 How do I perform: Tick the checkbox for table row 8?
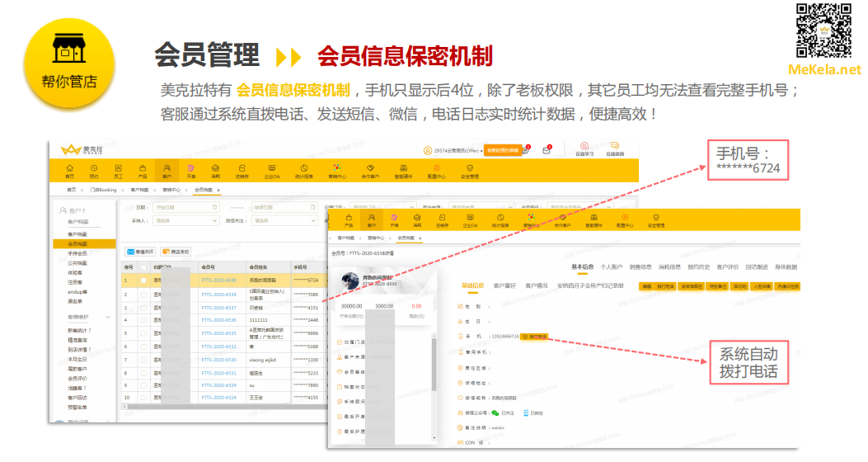[143, 374]
